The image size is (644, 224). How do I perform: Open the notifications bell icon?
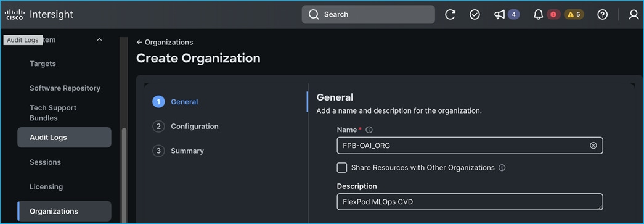(x=538, y=14)
